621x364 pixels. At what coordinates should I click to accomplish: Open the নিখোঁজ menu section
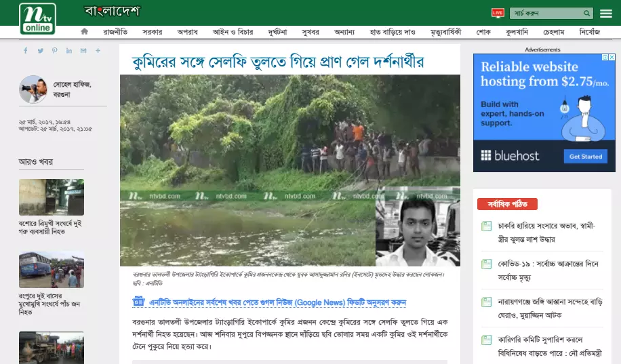tap(589, 32)
